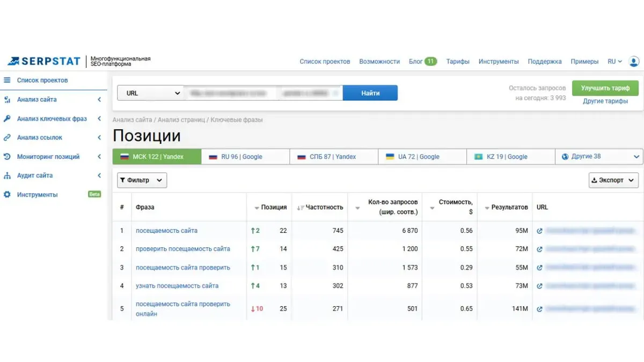Click the key icon for Анализ ключевых фраз

[7, 119]
